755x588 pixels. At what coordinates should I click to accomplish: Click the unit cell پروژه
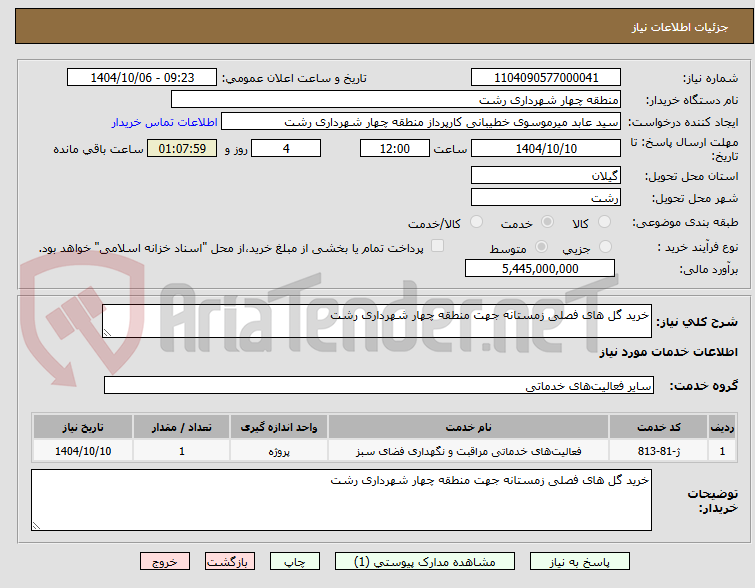(x=279, y=451)
